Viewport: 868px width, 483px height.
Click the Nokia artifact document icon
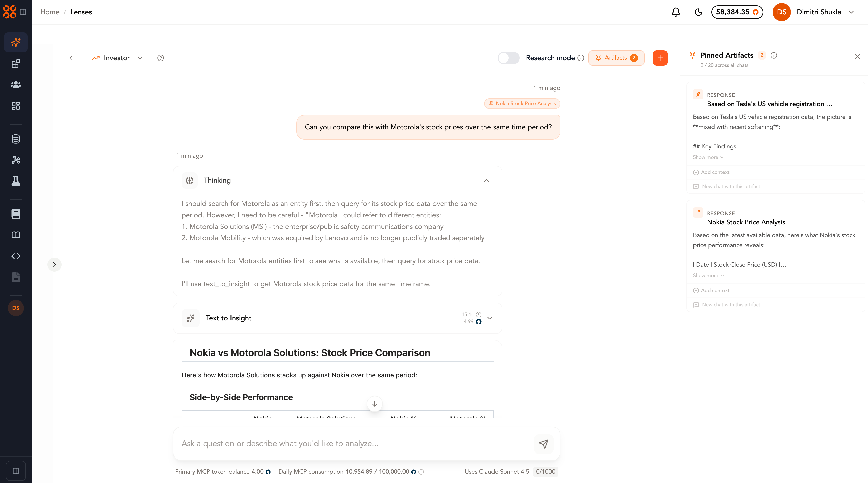pos(698,213)
